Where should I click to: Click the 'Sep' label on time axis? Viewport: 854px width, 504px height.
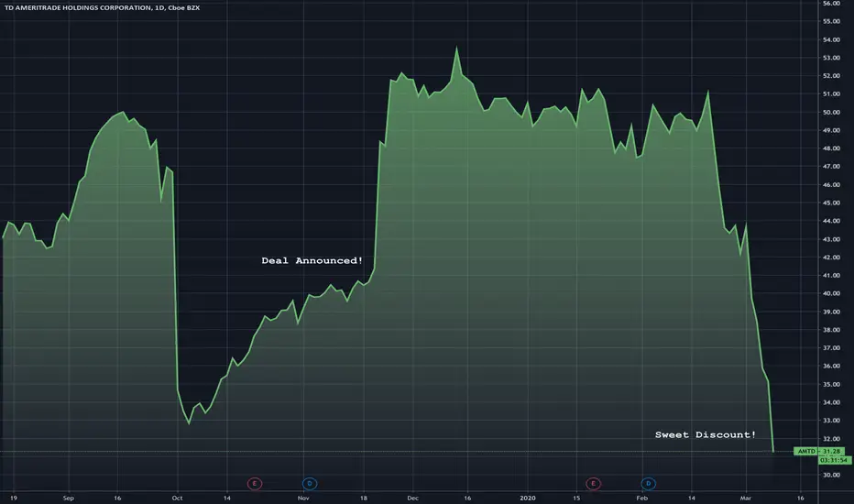[x=68, y=498]
